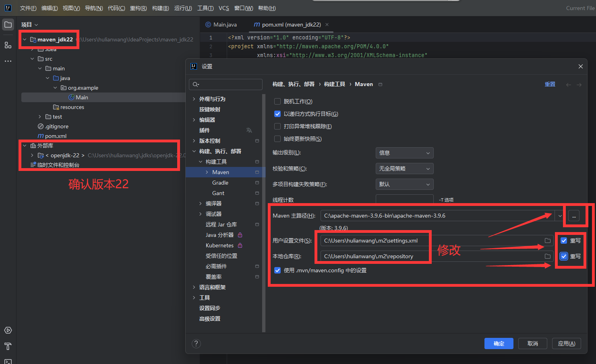Click project-scope icon in Gradle row
The image size is (596, 364).
click(x=257, y=183)
